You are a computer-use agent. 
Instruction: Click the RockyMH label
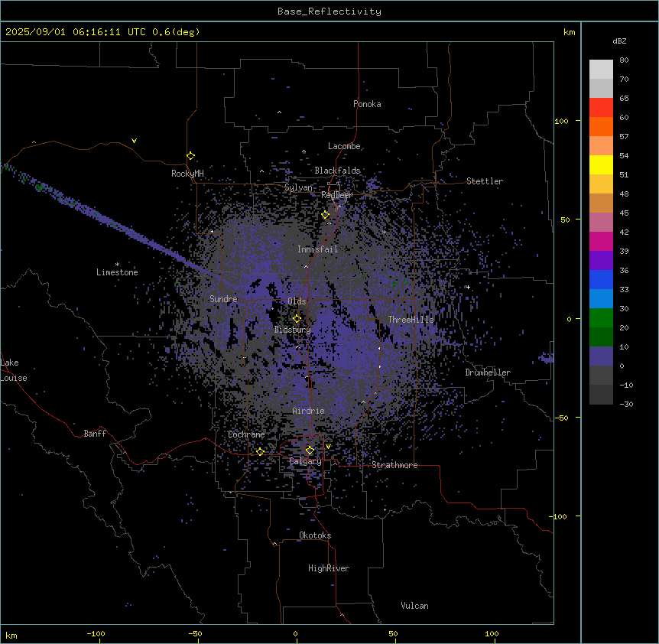[187, 174]
